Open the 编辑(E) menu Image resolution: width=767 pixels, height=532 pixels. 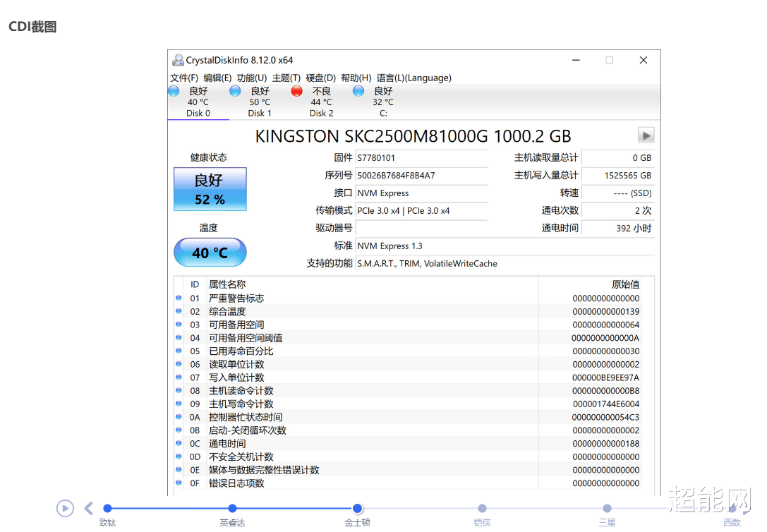[x=217, y=78]
